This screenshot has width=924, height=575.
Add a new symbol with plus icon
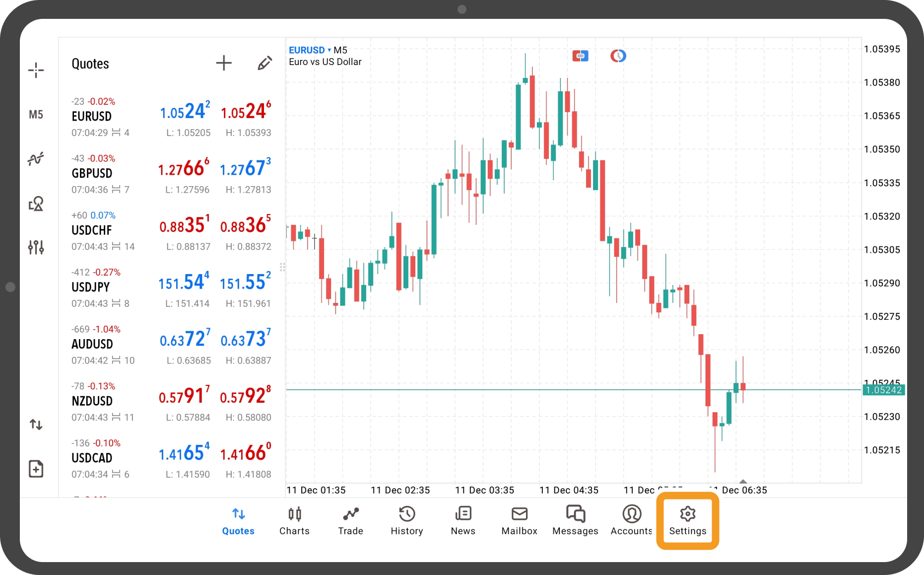(x=224, y=63)
